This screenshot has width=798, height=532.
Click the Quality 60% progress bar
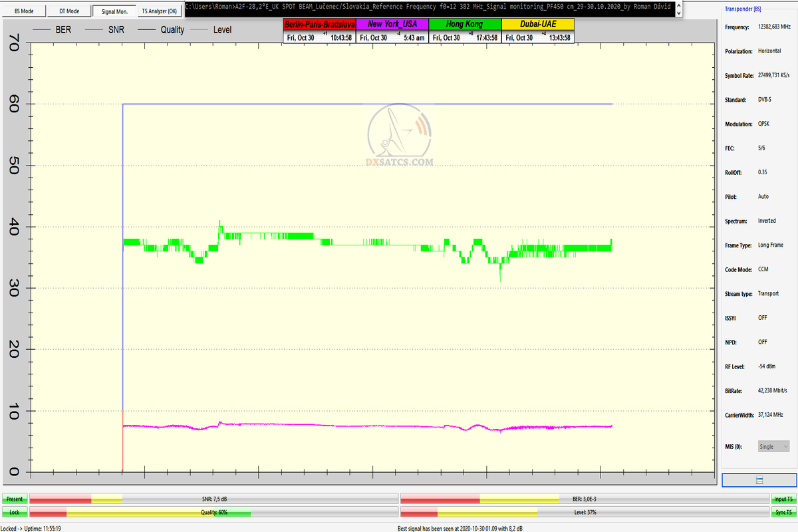click(x=213, y=512)
